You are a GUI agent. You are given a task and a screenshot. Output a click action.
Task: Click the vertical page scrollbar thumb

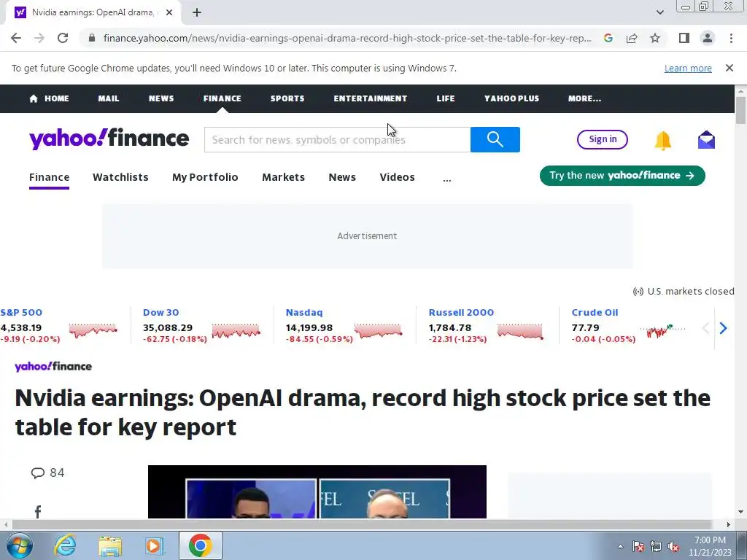click(x=740, y=110)
